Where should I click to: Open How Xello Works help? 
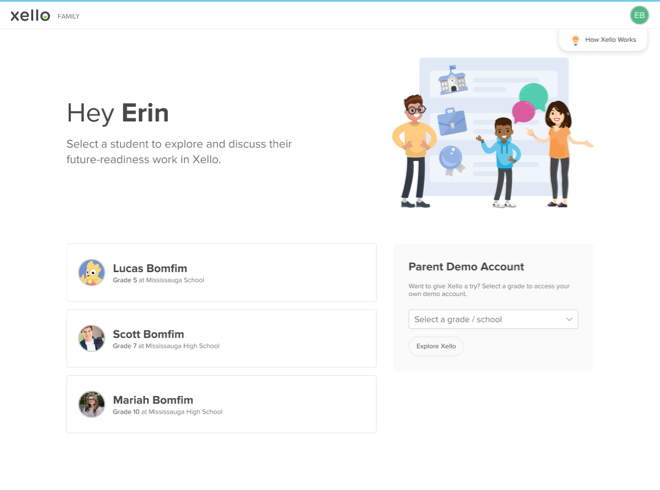(x=603, y=40)
